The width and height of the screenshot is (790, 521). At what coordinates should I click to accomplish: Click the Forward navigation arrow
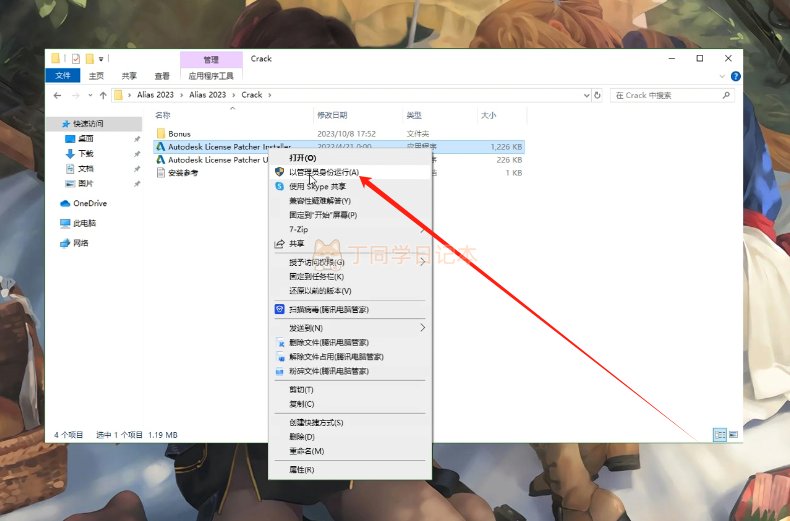pyautogui.click(x=75, y=95)
